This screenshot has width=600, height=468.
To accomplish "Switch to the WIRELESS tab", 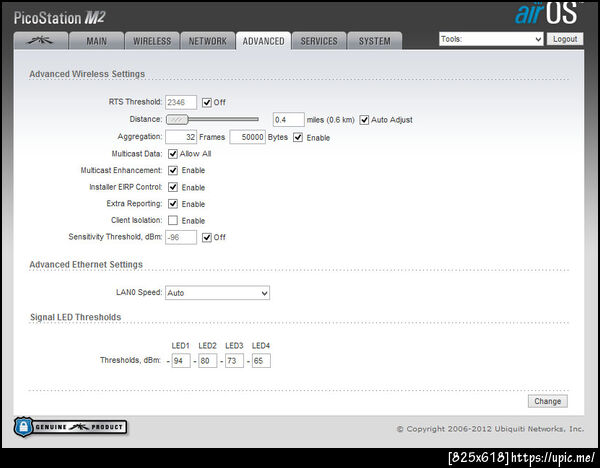I will pyautogui.click(x=152, y=41).
